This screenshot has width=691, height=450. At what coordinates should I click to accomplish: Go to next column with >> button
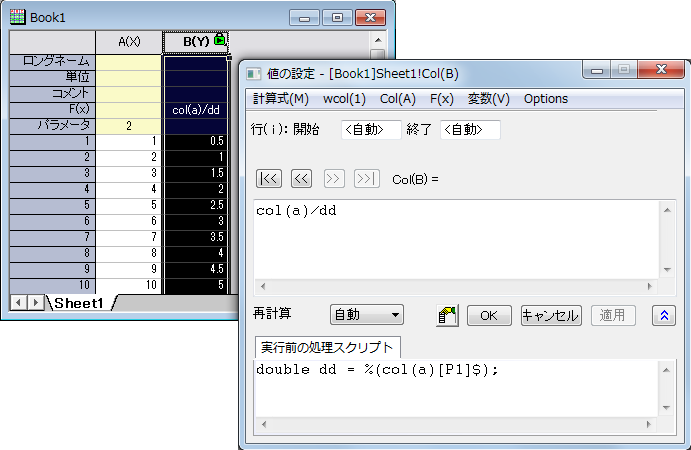[x=334, y=179]
